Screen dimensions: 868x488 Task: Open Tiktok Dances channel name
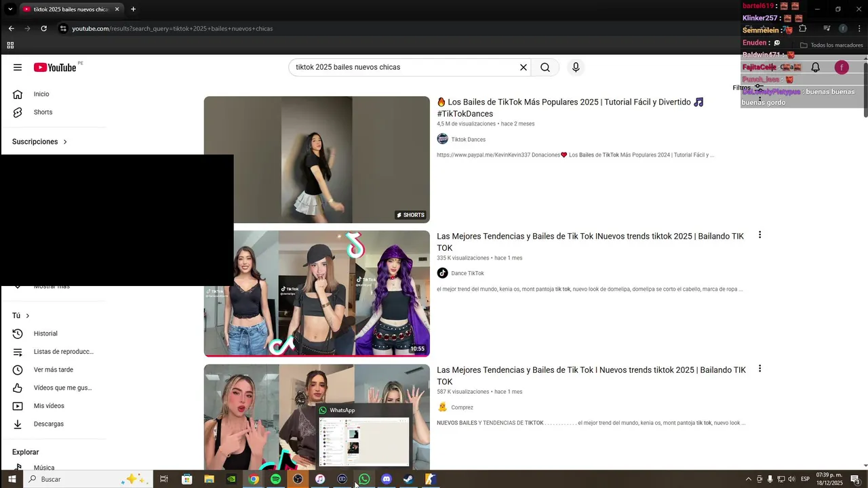(x=469, y=140)
